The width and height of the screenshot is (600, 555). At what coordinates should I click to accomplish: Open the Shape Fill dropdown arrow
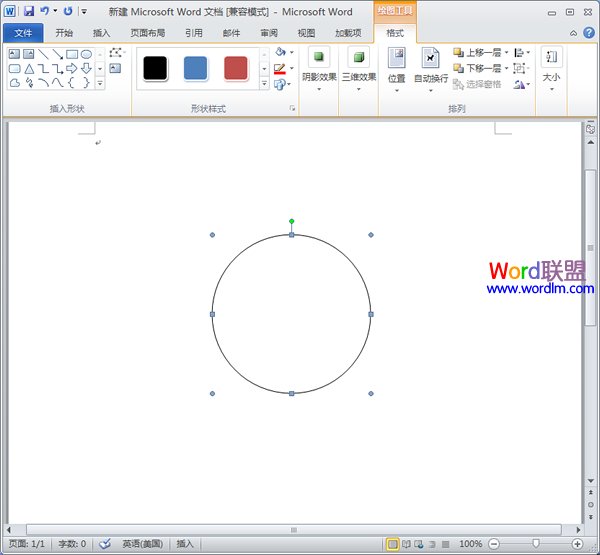292,52
